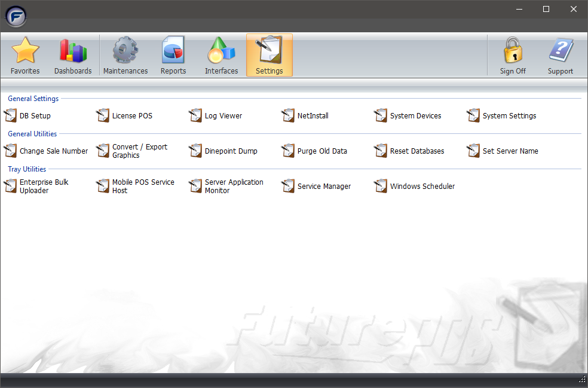Click the DB Setup clipboard icon

pos(10,115)
